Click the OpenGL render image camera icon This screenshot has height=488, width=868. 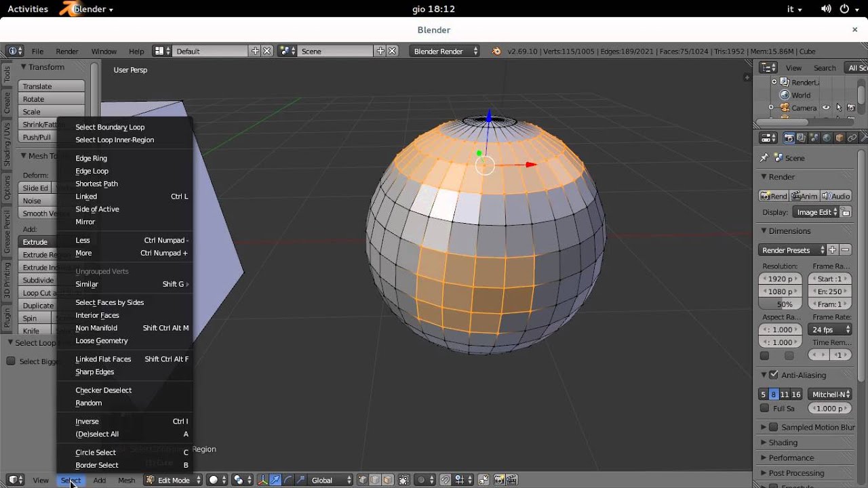tap(499, 480)
